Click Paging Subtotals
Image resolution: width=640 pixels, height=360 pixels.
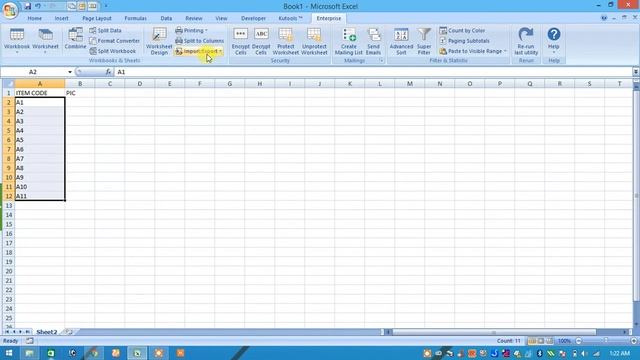464,41
